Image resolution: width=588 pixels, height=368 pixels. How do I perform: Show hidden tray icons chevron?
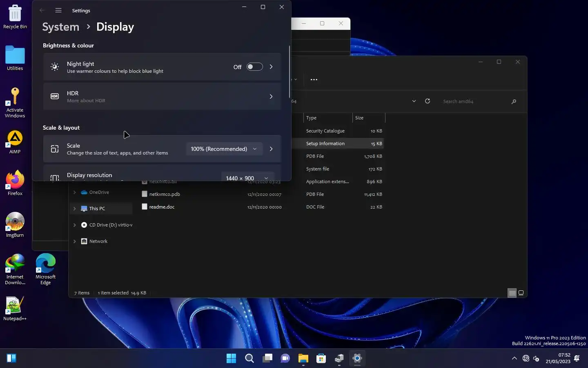[x=514, y=358]
